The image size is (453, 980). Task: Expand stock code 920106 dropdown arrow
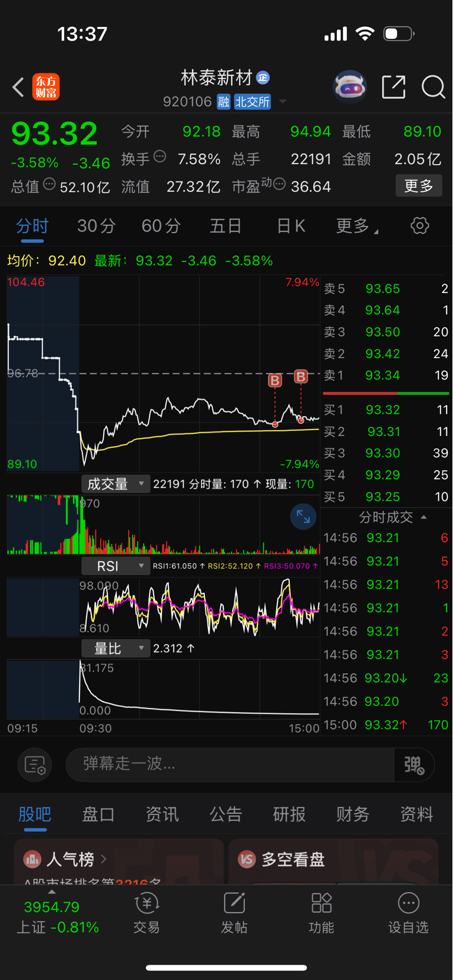[283, 102]
